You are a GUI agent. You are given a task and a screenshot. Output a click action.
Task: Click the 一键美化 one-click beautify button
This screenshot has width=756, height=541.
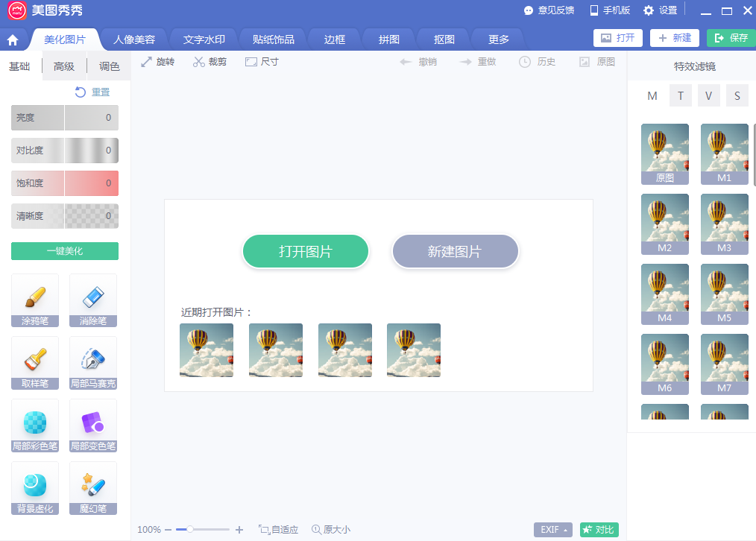(65, 251)
